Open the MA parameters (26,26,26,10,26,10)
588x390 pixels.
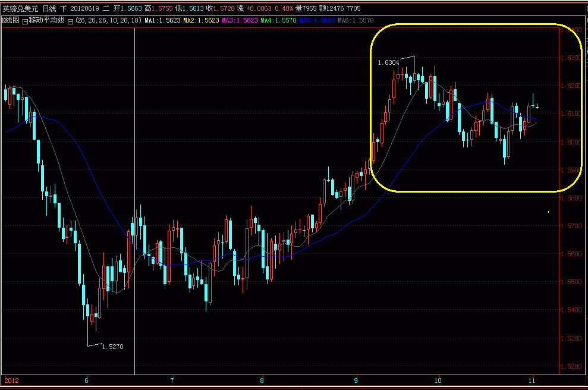108,20
